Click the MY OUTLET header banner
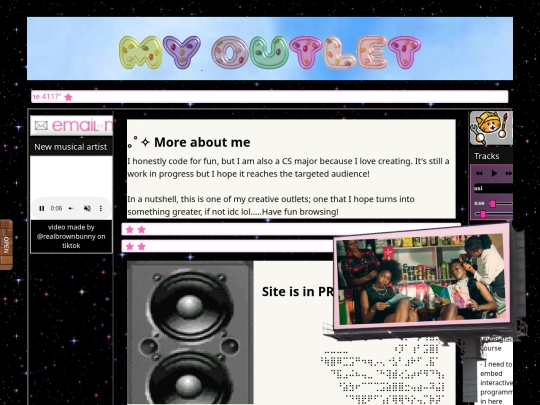The height and width of the screenshot is (405, 540). point(270,49)
